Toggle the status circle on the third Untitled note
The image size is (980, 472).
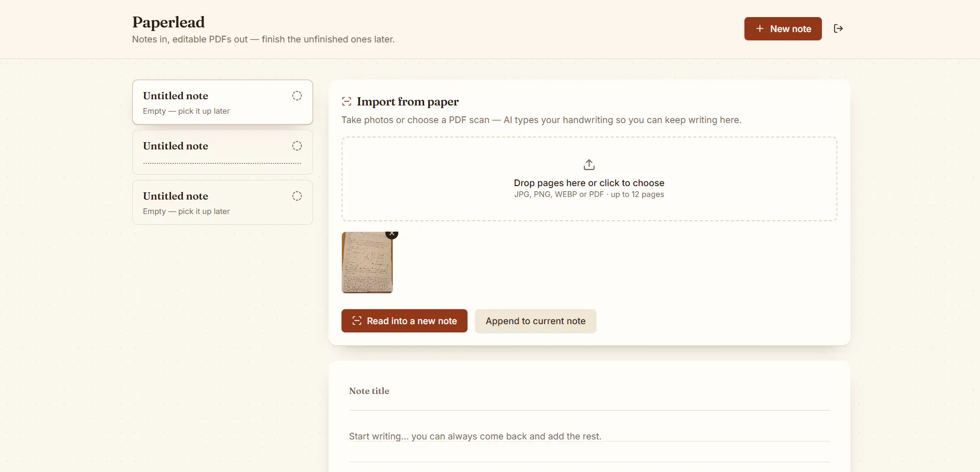tap(297, 196)
